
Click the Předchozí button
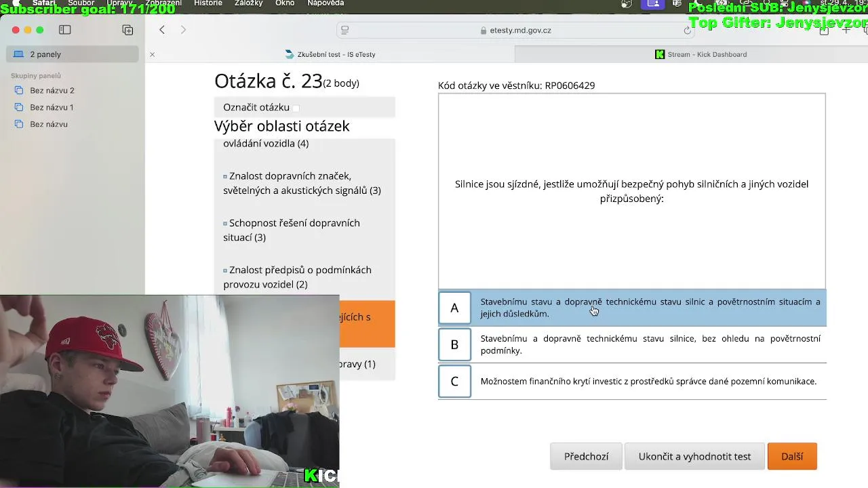(x=587, y=456)
